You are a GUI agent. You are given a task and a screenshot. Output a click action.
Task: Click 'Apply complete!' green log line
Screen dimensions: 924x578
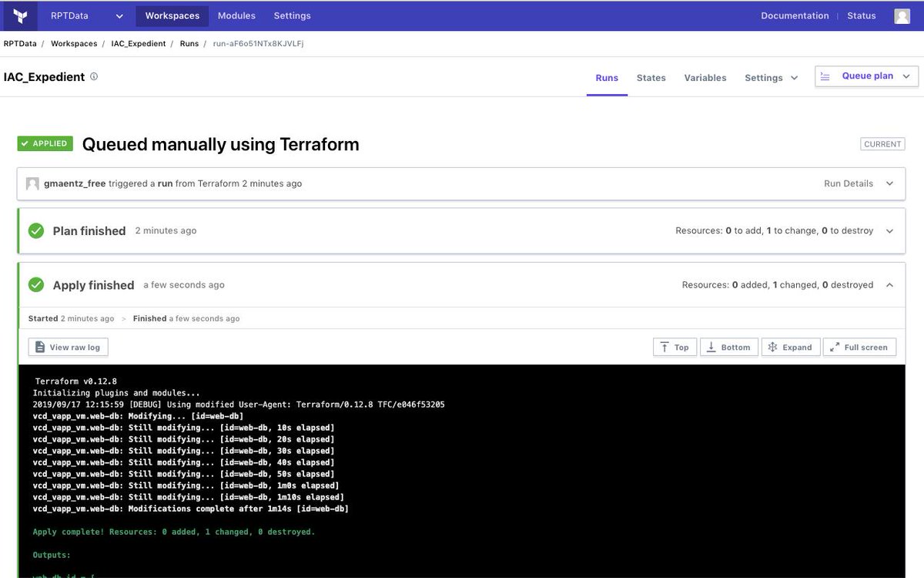point(174,532)
